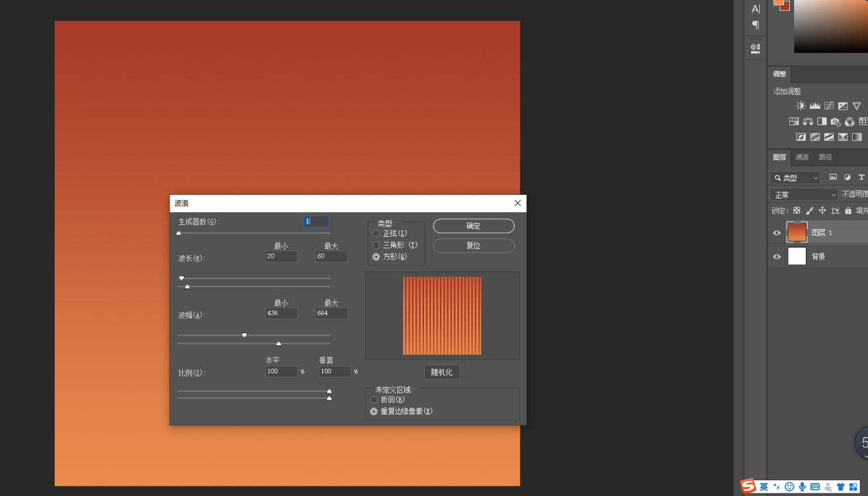The image size is (868, 496).
Task: Open Sogou IME voice input microphone
Action: [x=802, y=486]
